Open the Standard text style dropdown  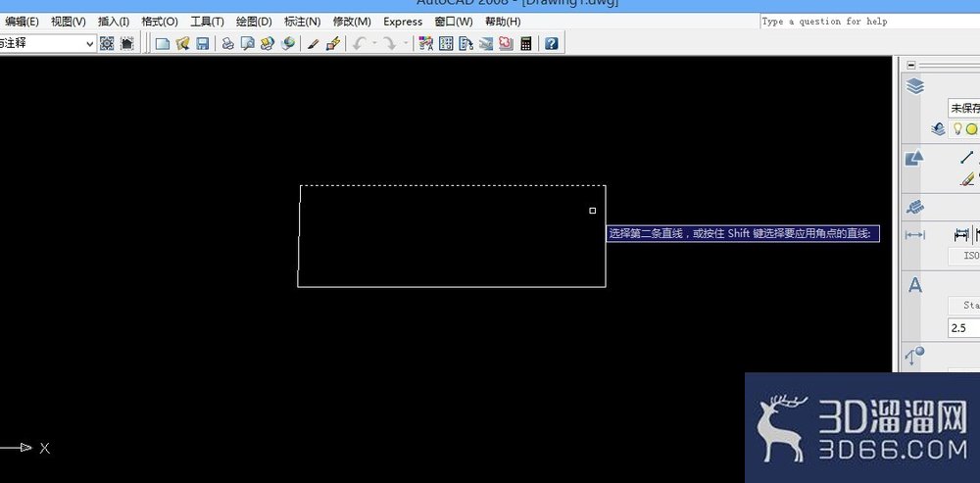pyautogui.click(x=964, y=306)
